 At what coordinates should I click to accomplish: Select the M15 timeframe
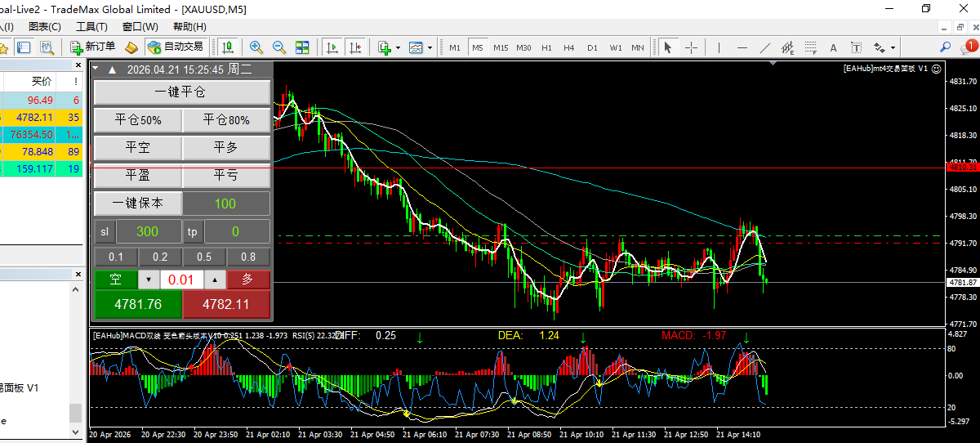(x=501, y=47)
